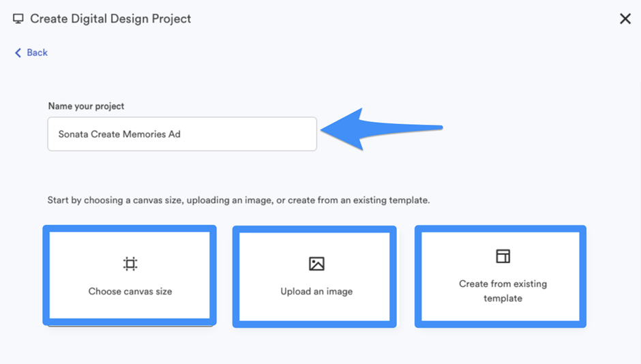The width and height of the screenshot is (641, 364).
Task: Click the canvas crop icon
Action: click(x=130, y=264)
